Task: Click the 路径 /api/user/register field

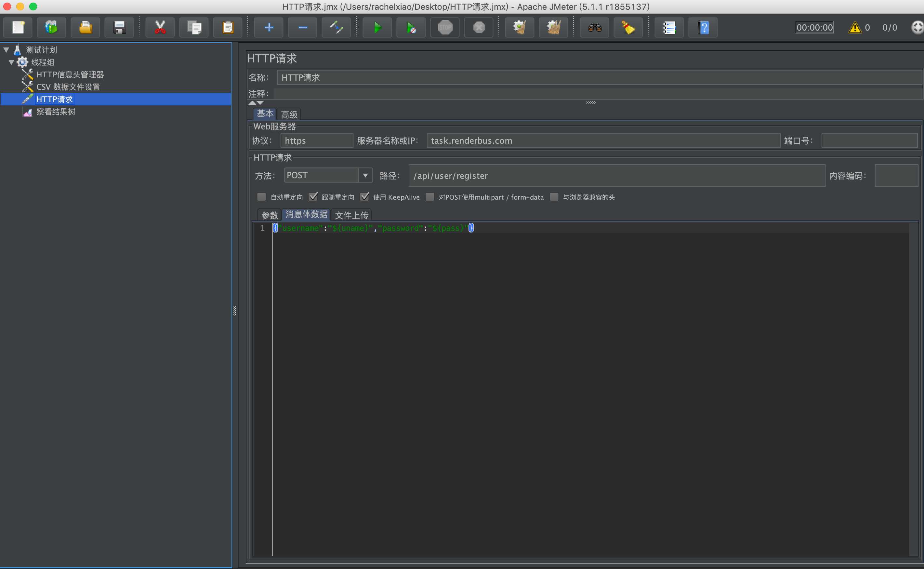Action: tap(617, 175)
